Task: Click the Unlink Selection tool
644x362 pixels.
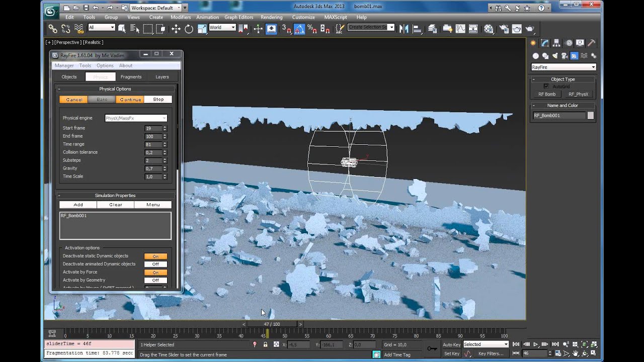Action: click(x=66, y=29)
